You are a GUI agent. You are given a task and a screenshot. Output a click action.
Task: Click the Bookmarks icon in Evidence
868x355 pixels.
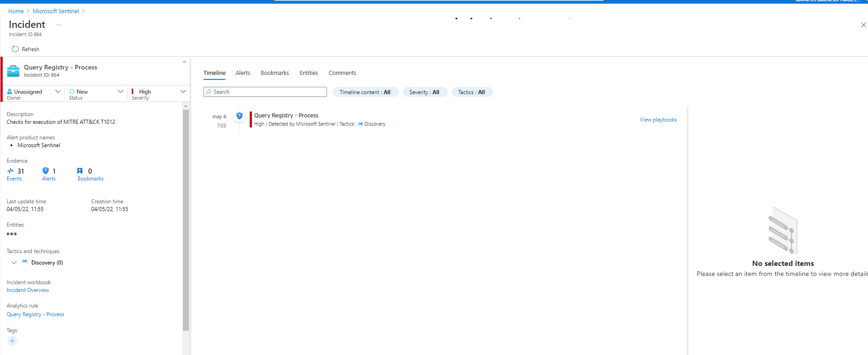(x=80, y=171)
